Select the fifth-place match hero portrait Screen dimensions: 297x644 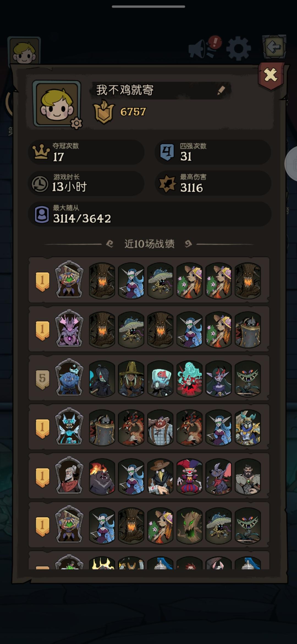69,378
